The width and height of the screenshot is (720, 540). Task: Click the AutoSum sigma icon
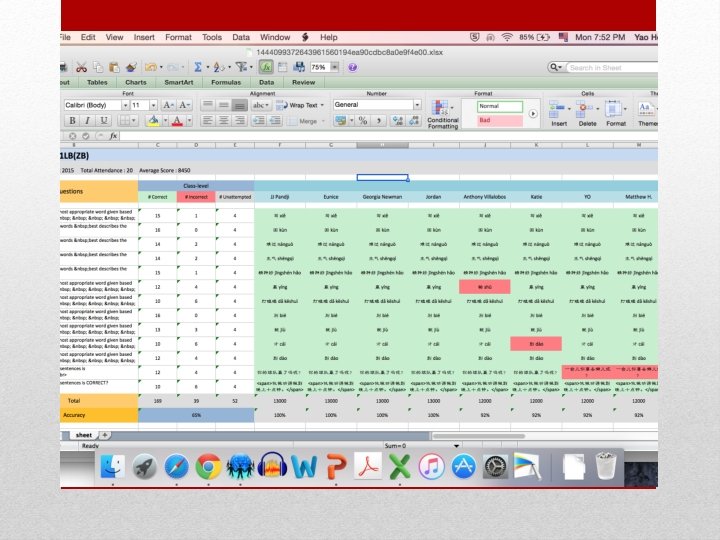point(198,68)
